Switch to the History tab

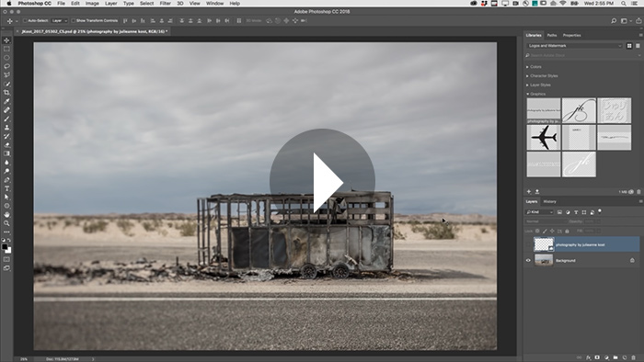tap(549, 202)
